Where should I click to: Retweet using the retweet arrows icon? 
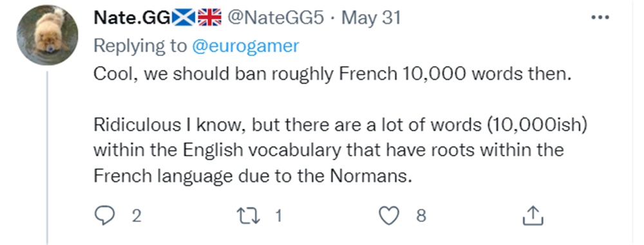click(249, 216)
